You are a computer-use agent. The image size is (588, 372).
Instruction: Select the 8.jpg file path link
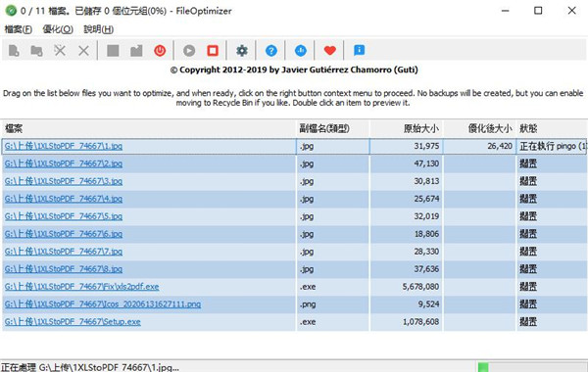(x=64, y=269)
